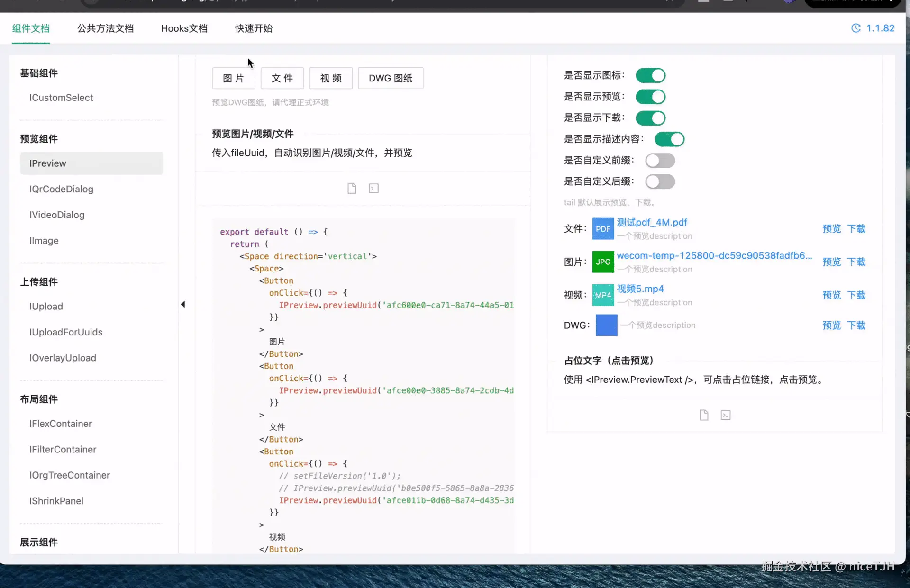
Task: Open the Hooks文档 tab
Action: point(184,28)
